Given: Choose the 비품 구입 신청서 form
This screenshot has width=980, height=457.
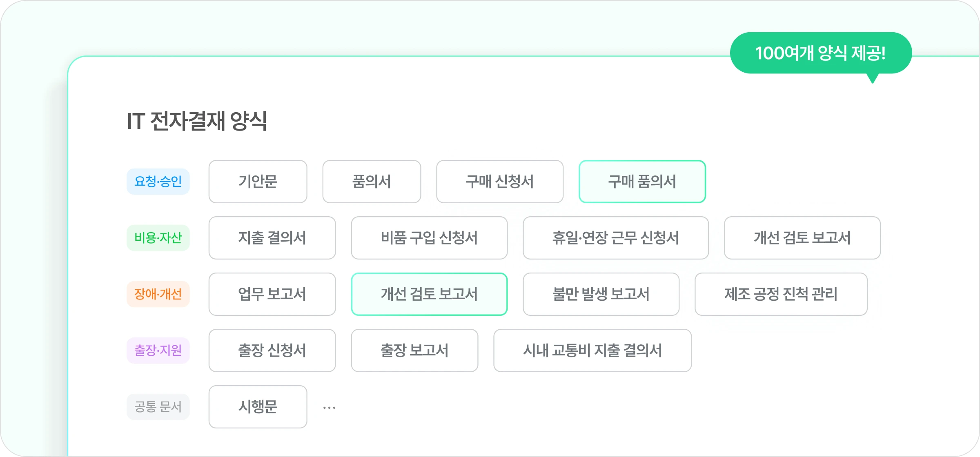Looking at the screenshot, I should click(429, 238).
